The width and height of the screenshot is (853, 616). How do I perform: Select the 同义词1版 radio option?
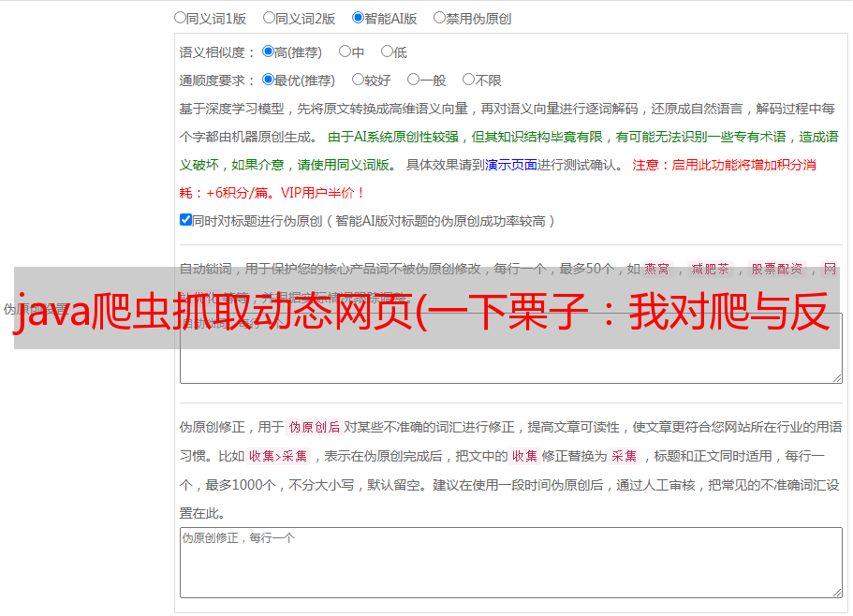coord(180,18)
